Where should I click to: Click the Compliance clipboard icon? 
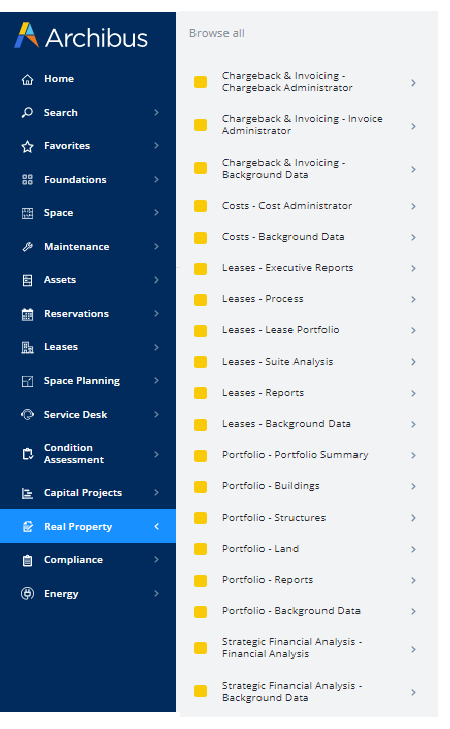pyautogui.click(x=27, y=560)
